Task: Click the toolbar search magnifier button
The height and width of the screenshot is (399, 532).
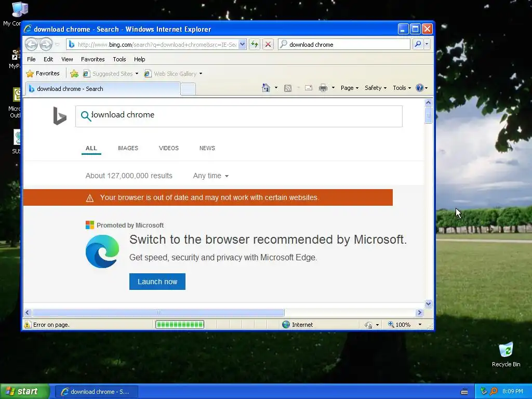Action: pyautogui.click(x=418, y=45)
